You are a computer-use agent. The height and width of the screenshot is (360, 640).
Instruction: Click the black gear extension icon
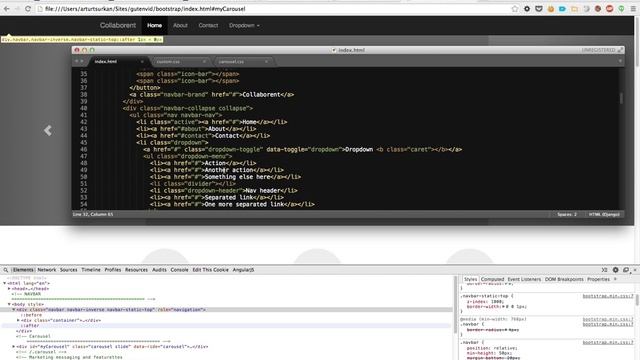tap(527, 9)
